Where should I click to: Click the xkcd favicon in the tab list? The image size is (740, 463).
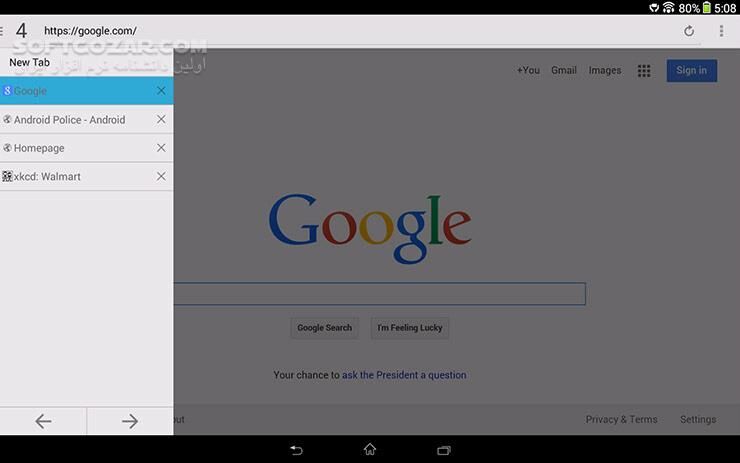(7, 177)
